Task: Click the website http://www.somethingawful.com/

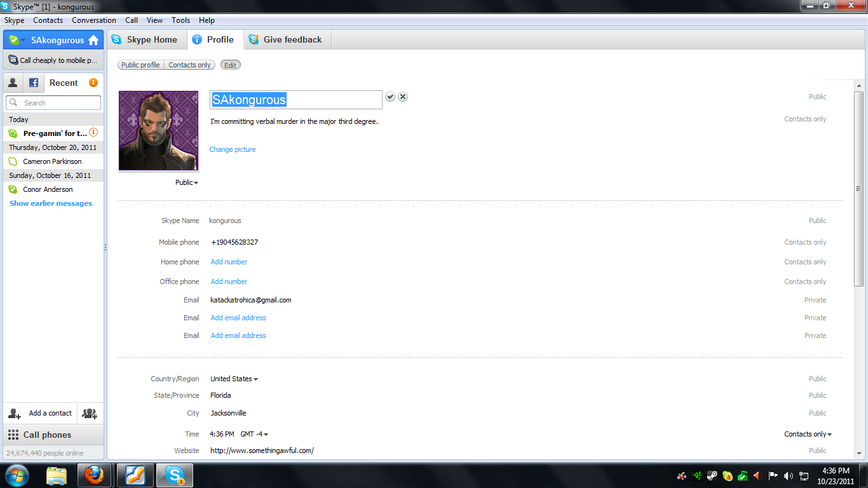Action: (262, 451)
